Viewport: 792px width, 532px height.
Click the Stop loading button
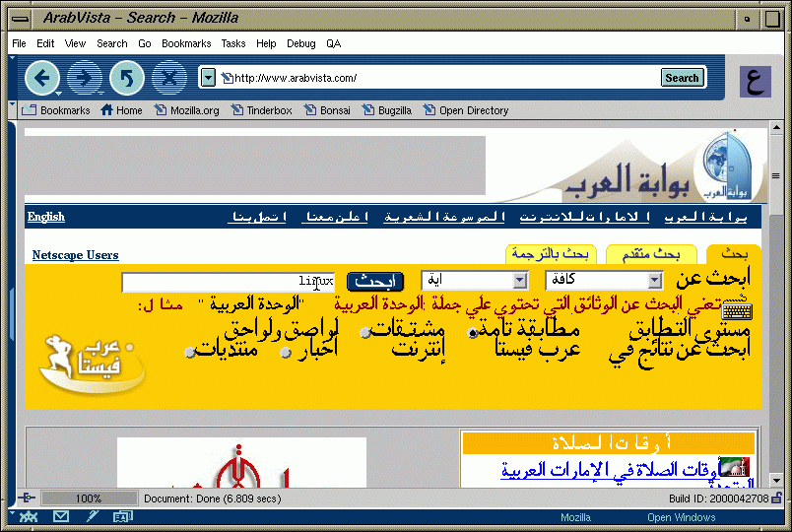(169, 78)
